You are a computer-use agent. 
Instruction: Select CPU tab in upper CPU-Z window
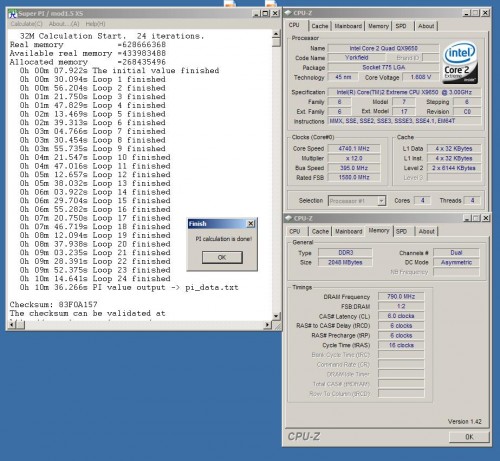pyautogui.click(x=294, y=25)
